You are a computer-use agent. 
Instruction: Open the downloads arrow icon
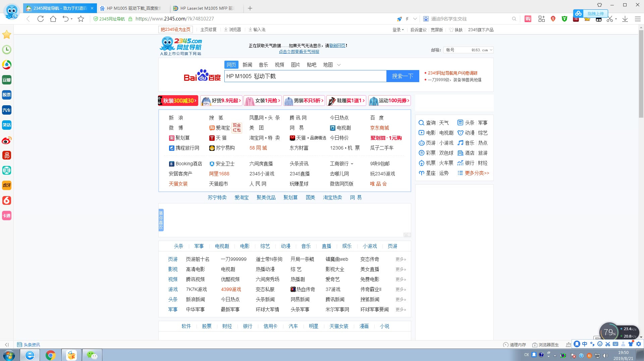coord(625,19)
